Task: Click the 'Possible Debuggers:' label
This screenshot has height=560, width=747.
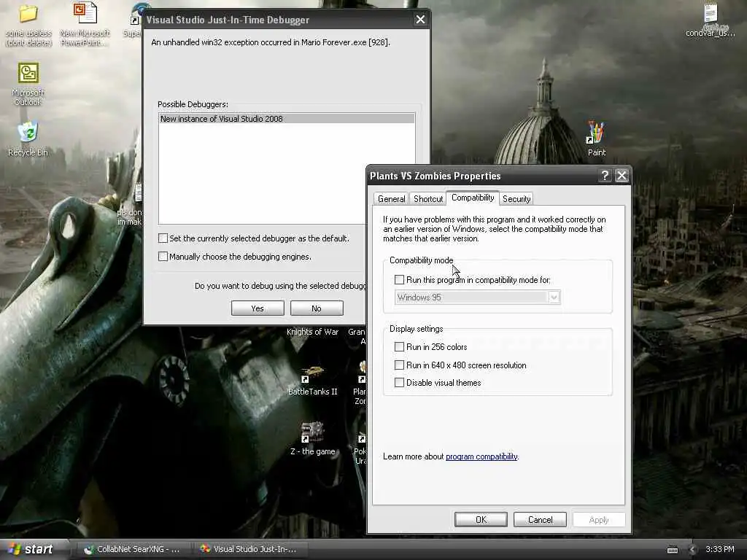Action: tap(193, 104)
